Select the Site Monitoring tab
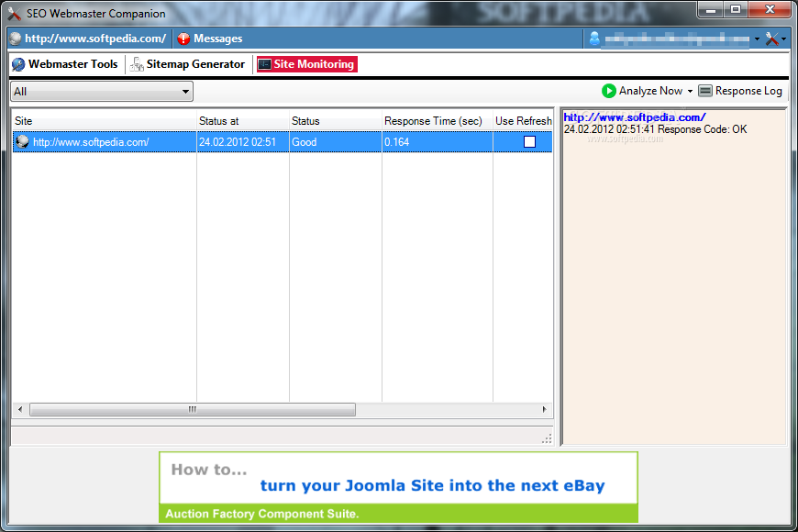The width and height of the screenshot is (798, 532). [307, 64]
